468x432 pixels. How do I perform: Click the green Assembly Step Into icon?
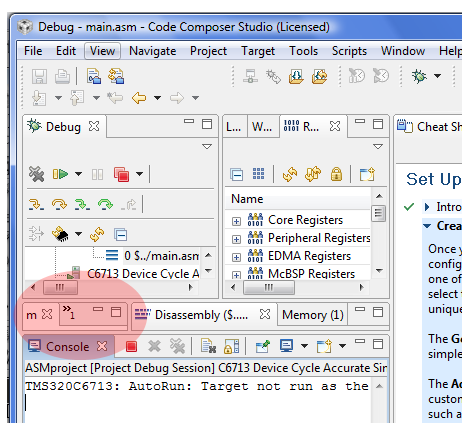(82, 204)
